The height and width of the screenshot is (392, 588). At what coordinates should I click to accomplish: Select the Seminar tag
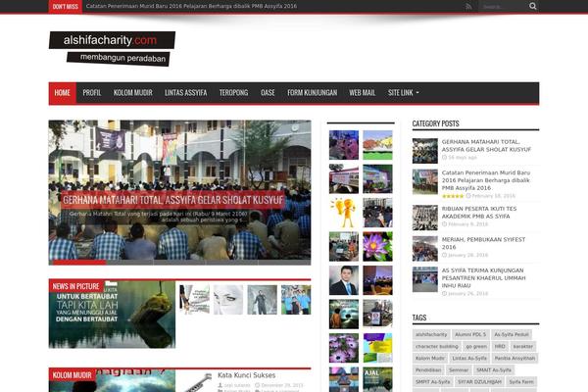coord(459,370)
